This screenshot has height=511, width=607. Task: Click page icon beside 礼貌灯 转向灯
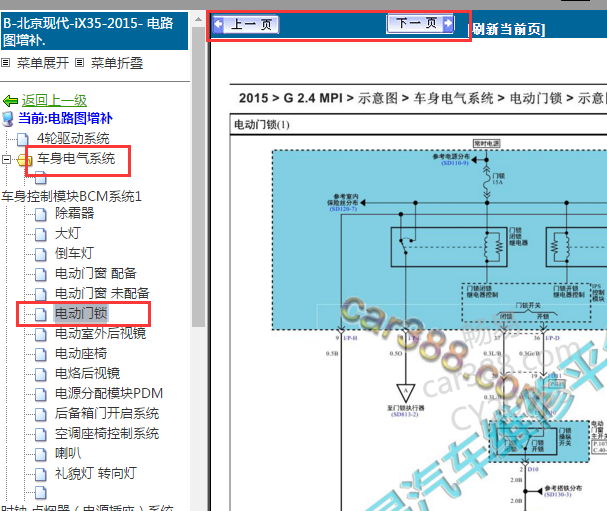pyautogui.click(x=41, y=474)
